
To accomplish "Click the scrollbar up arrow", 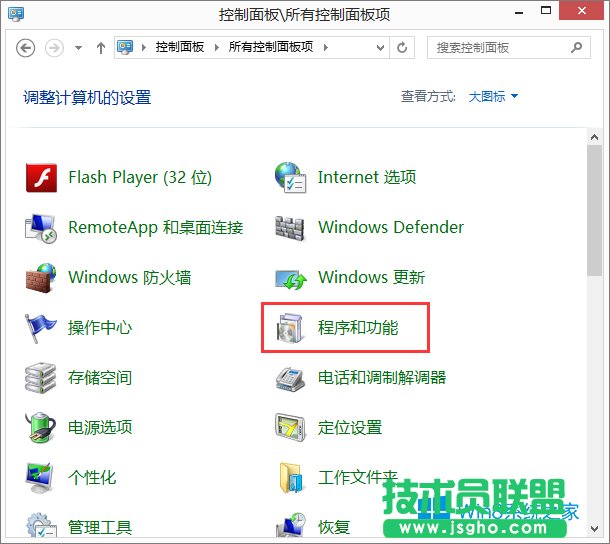I will (594, 137).
